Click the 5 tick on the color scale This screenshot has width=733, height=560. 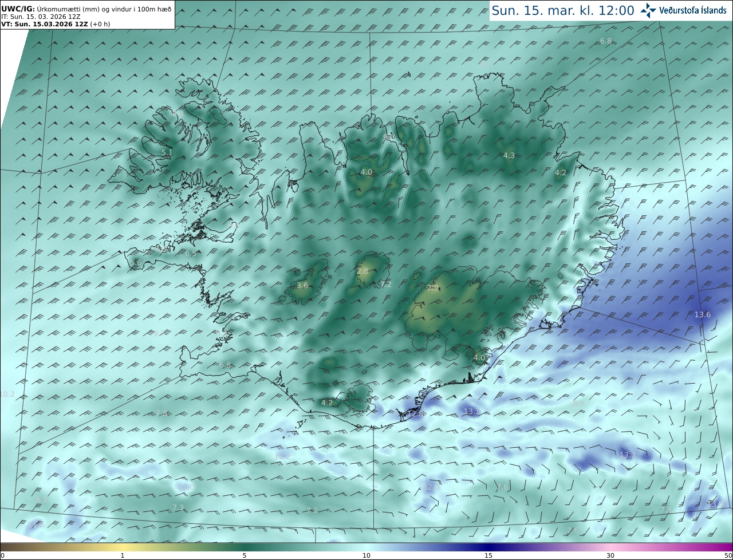point(245,555)
